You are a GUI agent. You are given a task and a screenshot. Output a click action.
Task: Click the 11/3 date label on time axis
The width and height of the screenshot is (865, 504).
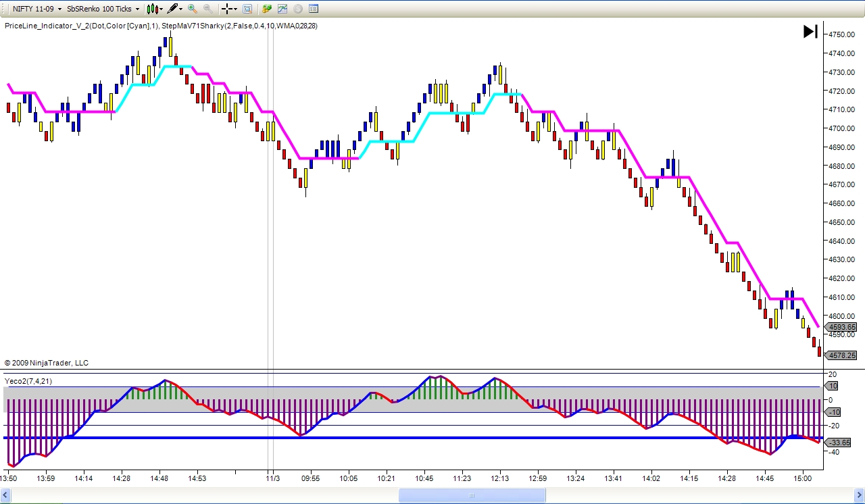click(272, 479)
